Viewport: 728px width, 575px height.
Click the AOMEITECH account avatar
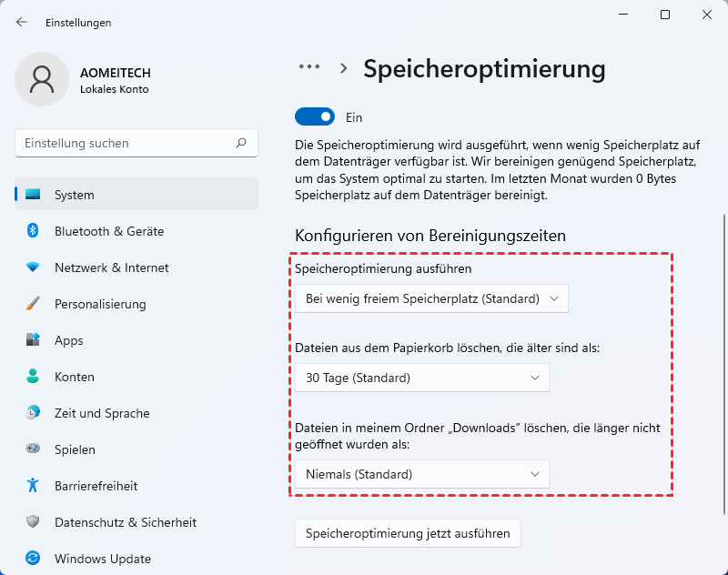[42, 79]
